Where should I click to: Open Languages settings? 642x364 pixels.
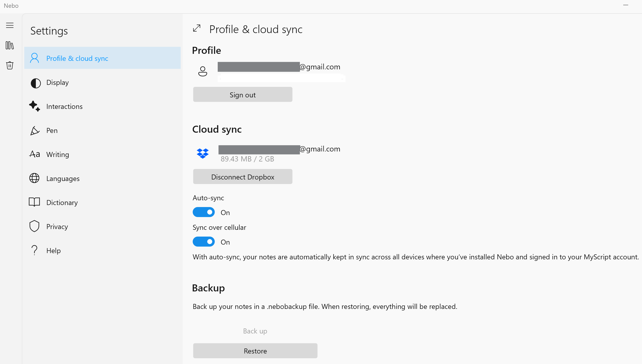tap(63, 178)
